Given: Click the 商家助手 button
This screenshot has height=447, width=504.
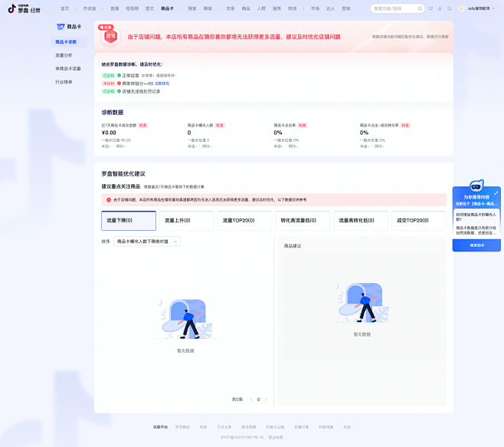Looking at the screenshot, I should (476, 245).
